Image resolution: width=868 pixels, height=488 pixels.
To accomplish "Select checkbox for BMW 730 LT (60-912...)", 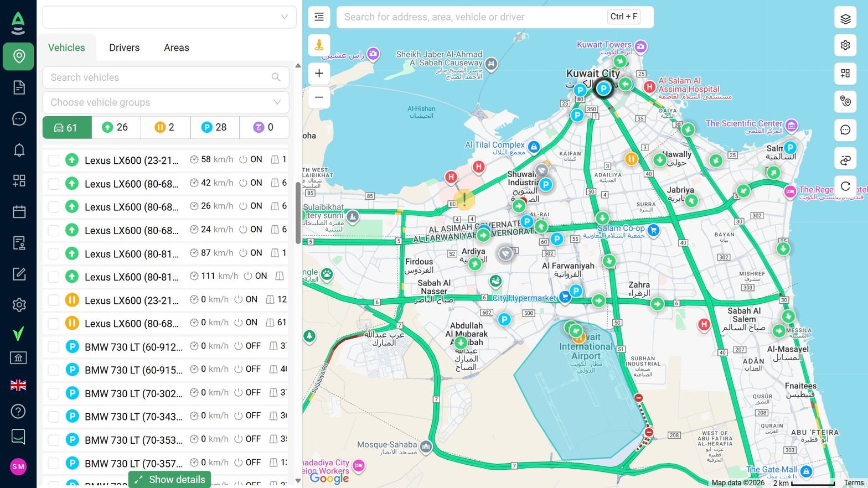I will 53,347.
